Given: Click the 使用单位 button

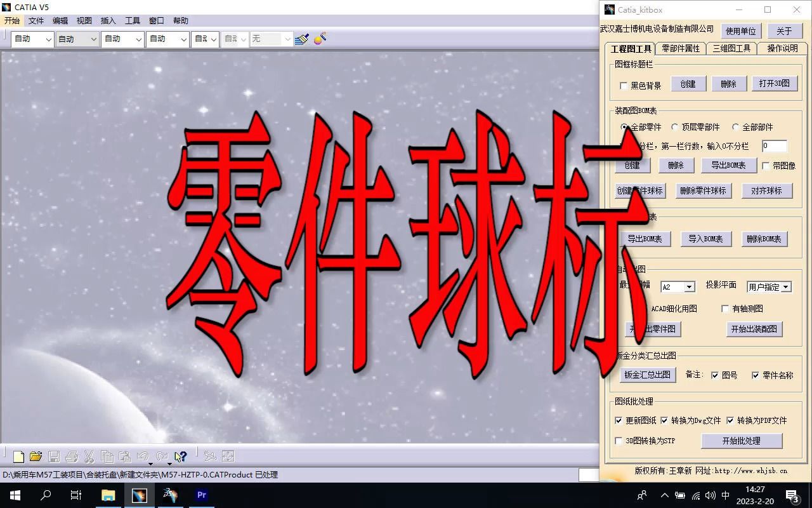Looking at the screenshot, I should (x=741, y=31).
